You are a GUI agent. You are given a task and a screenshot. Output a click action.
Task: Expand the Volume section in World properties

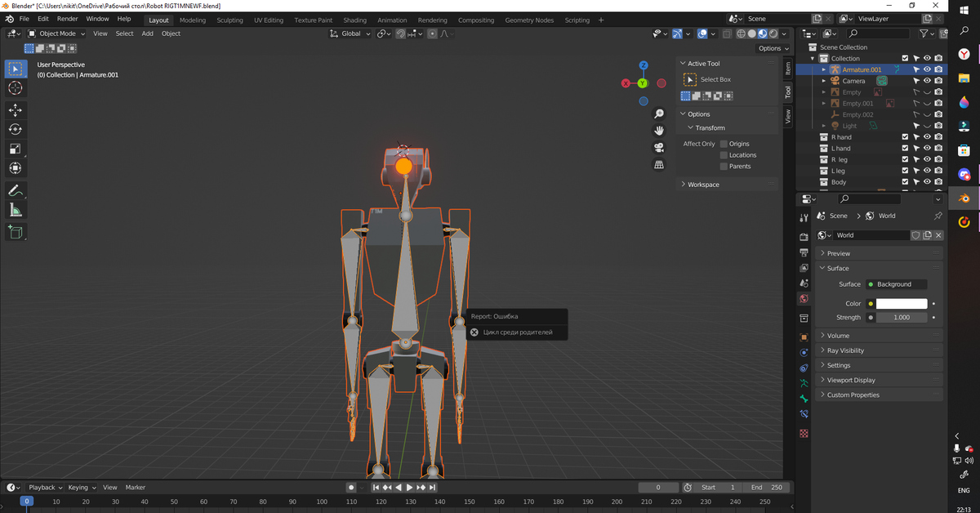coord(838,336)
